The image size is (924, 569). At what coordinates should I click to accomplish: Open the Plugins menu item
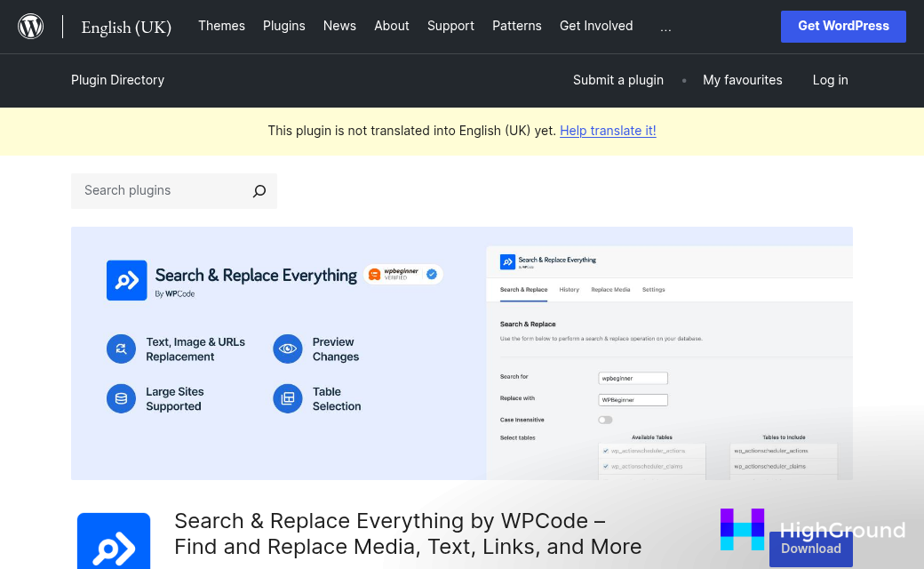click(284, 26)
